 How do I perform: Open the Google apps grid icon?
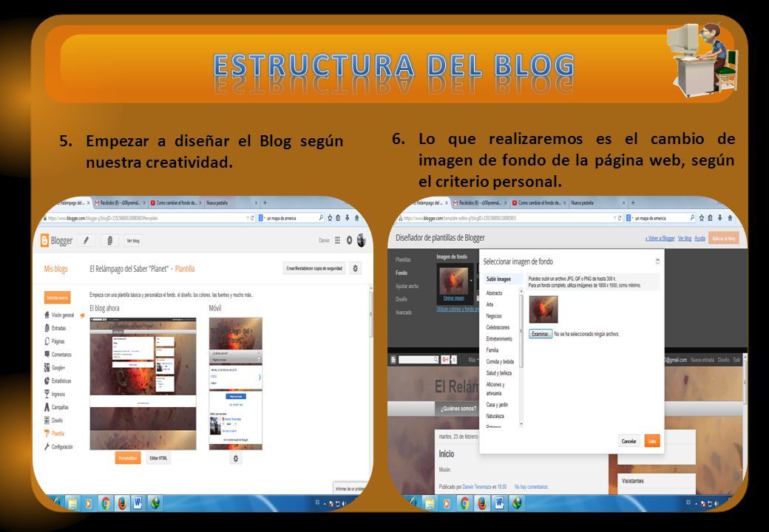(x=337, y=240)
